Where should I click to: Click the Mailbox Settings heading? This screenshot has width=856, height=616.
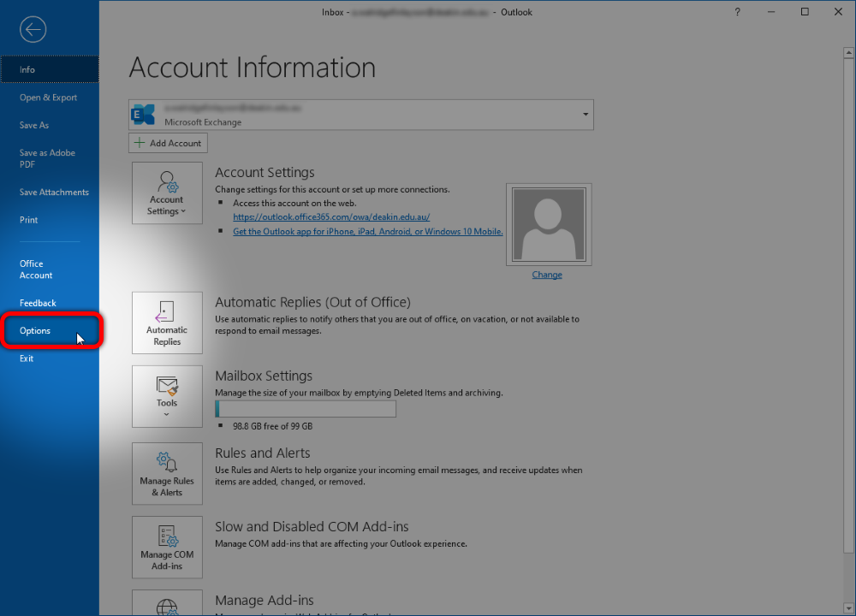264,376
